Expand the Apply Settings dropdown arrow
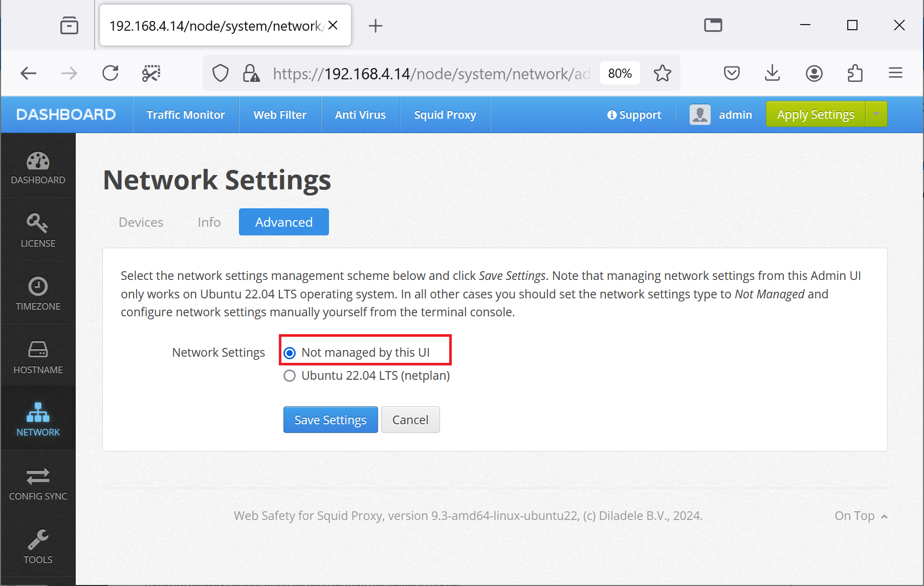 click(x=877, y=114)
